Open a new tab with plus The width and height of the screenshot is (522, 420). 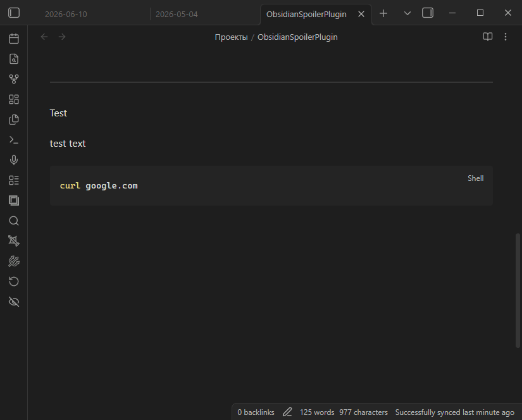click(x=383, y=13)
